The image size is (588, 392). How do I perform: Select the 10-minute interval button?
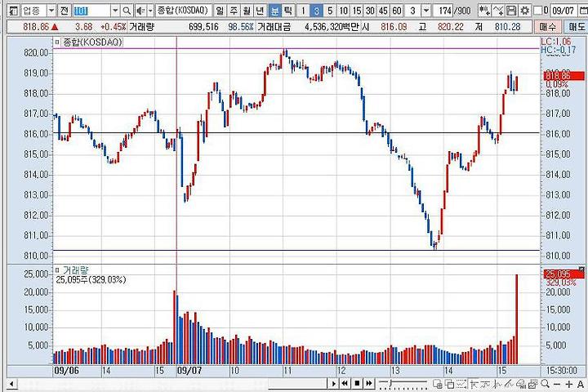343,11
